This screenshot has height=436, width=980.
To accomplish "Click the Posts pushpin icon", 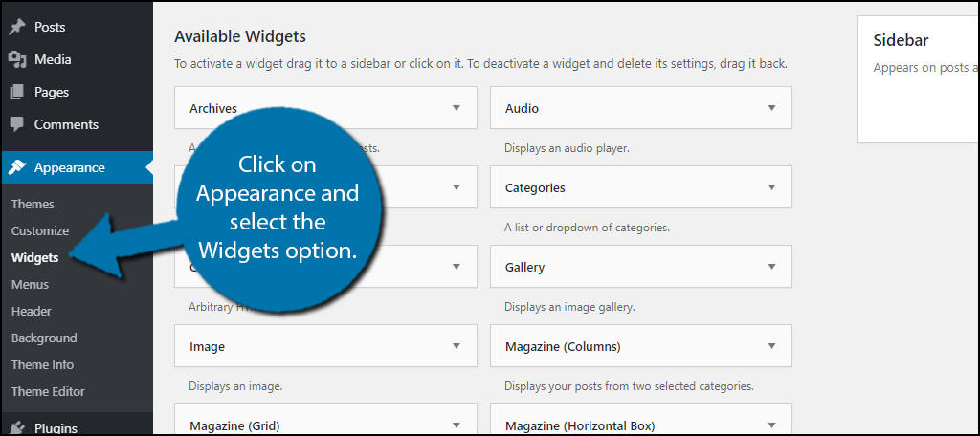I will click(x=17, y=27).
